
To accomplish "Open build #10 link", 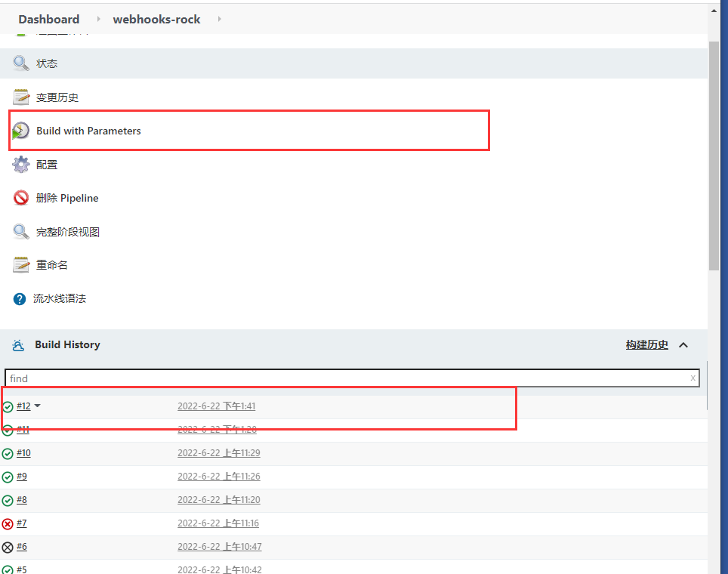I will click(23, 453).
